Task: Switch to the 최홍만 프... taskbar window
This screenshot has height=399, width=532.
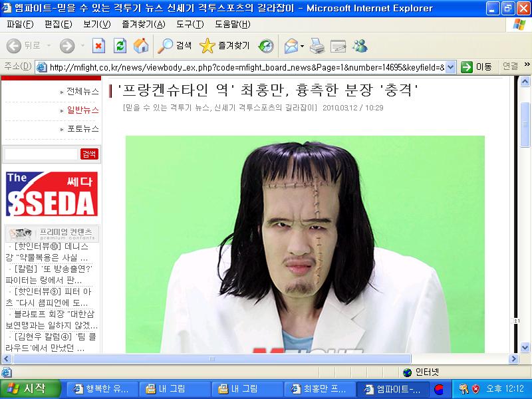Action: tap(320, 389)
